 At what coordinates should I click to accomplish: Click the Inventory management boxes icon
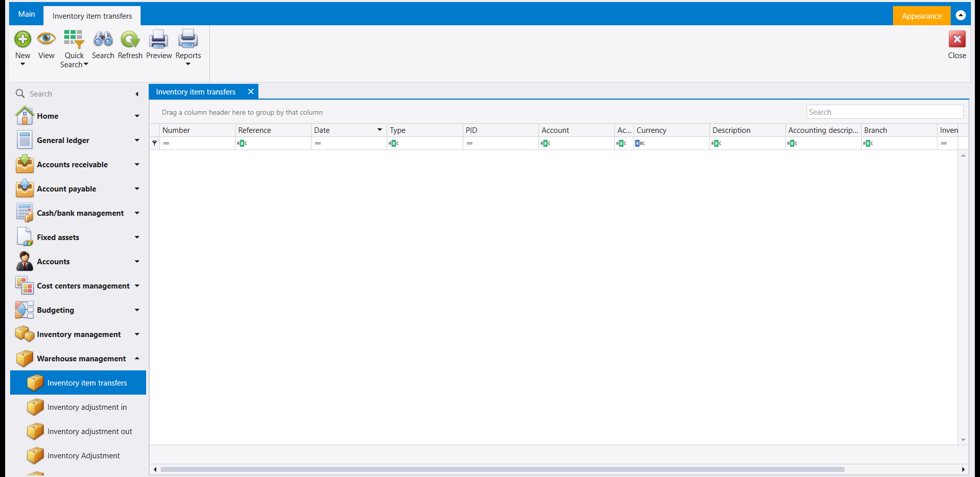tap(24, 334)
